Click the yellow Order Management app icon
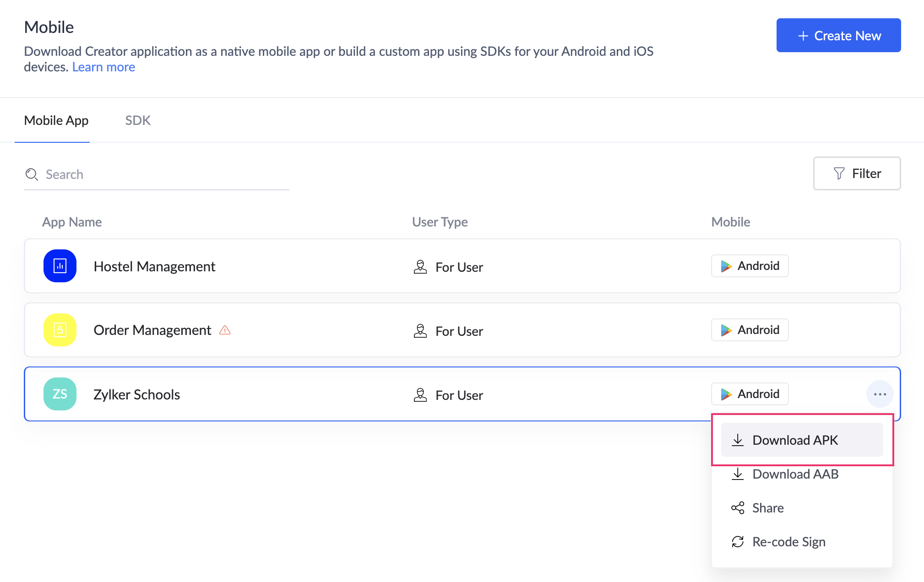 (x=60, y=330)
